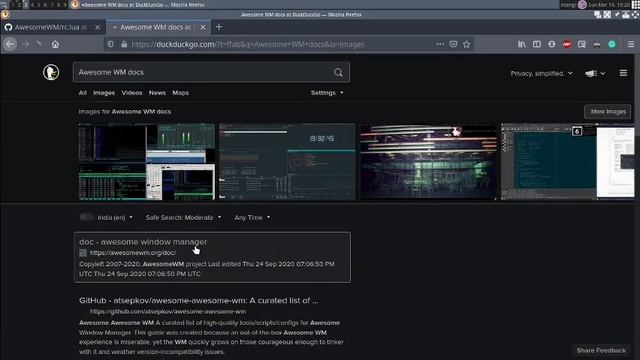Expand the Settings dropdown

pyautogui.click(x=327, y=93)
